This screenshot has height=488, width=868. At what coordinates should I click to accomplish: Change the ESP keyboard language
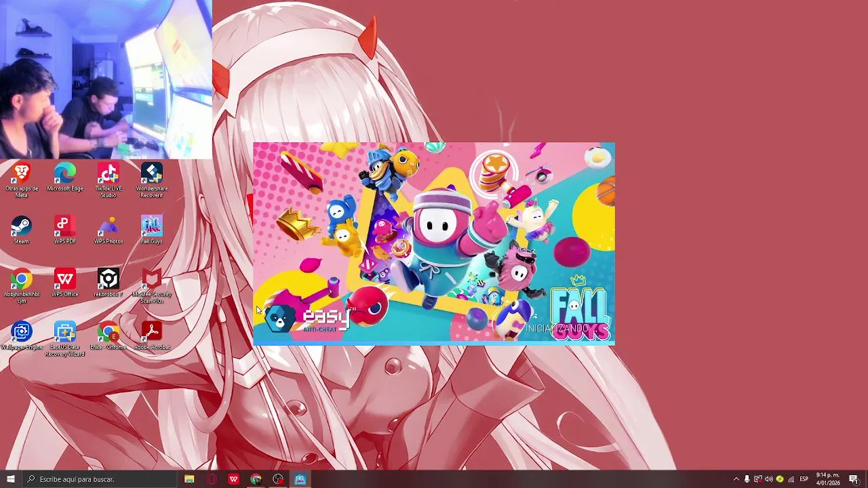(804, 479)
